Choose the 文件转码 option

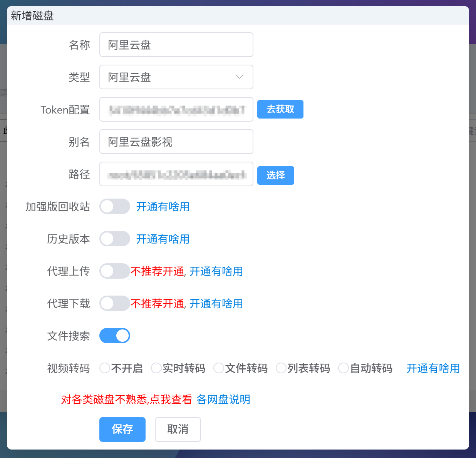(x=219, y=368)
